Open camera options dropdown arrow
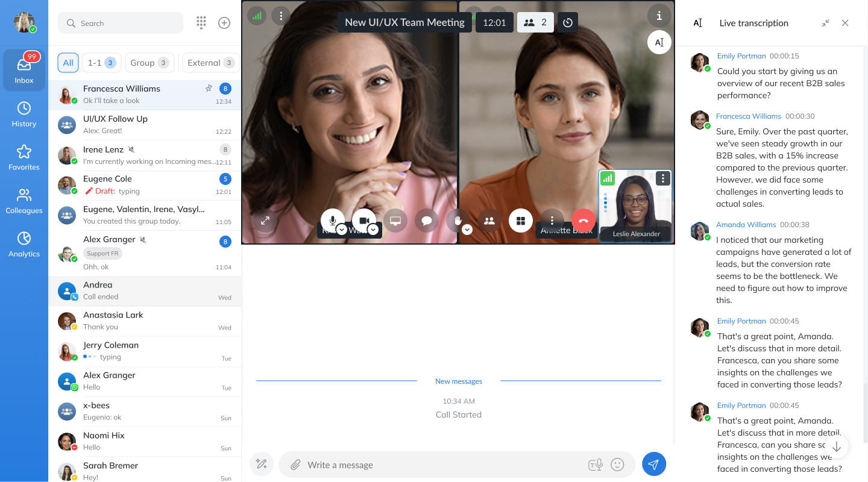The height and width of the screenshot is (482, 868). tap(373, 230)
